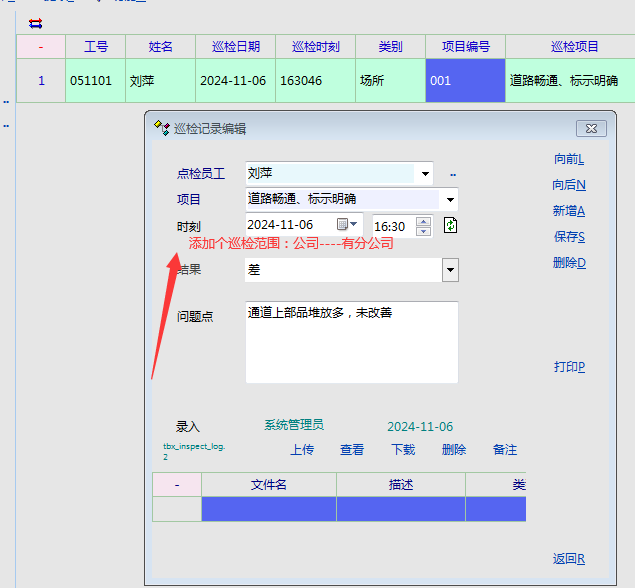The height and width of the screenshot is (588, 635).
Task: Close the 巡检记录编辑 dialog
Action: point(592,128)
